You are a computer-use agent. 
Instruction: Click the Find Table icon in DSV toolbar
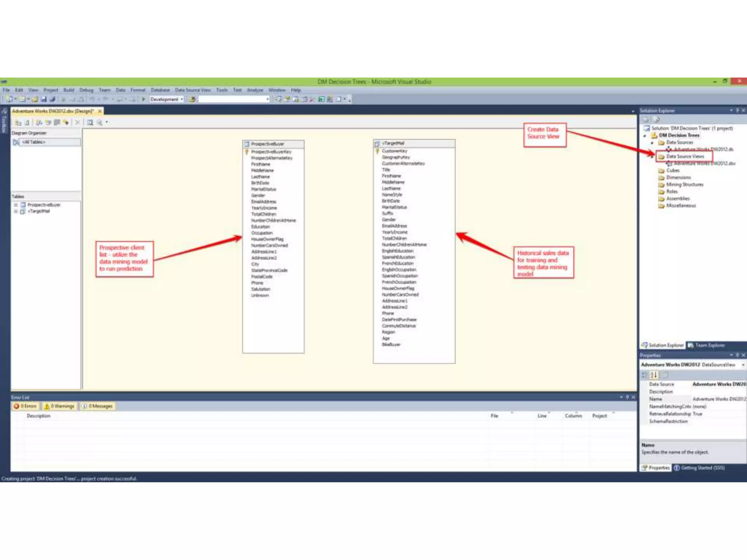tap(90, 122)
